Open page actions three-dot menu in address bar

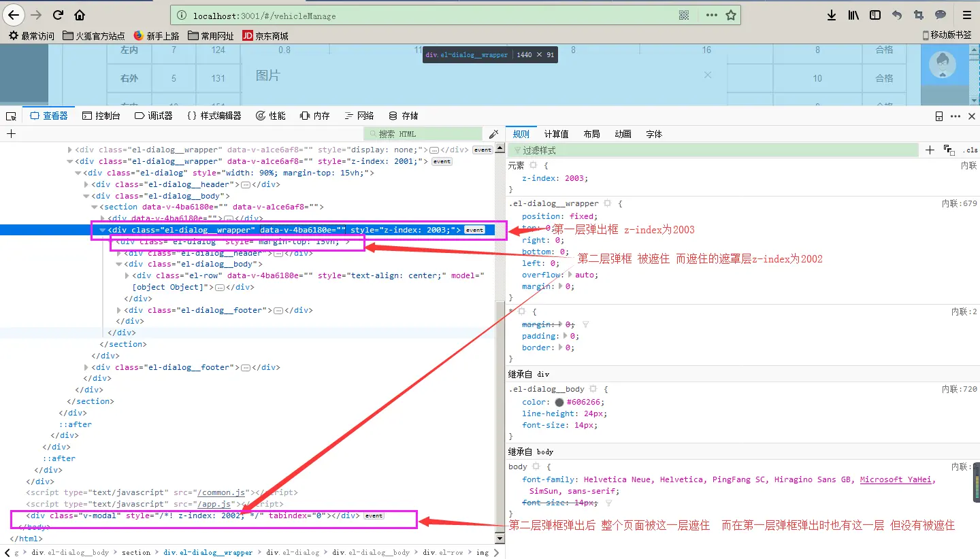tap(711, 15)
